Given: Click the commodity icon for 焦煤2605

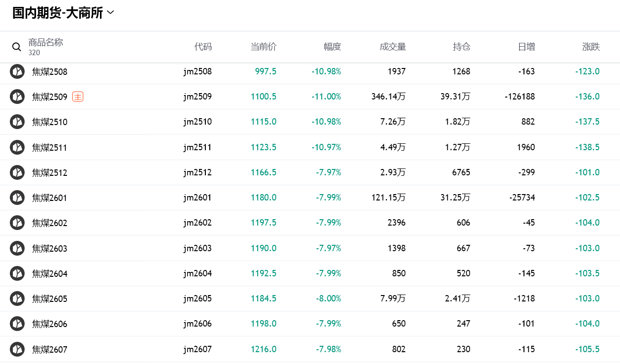Looking at the screenshot, I should tap(17, 298).
